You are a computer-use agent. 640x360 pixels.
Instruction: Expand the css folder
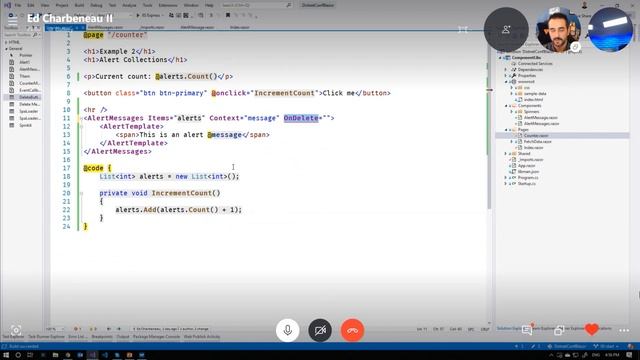tap(511, 88)
